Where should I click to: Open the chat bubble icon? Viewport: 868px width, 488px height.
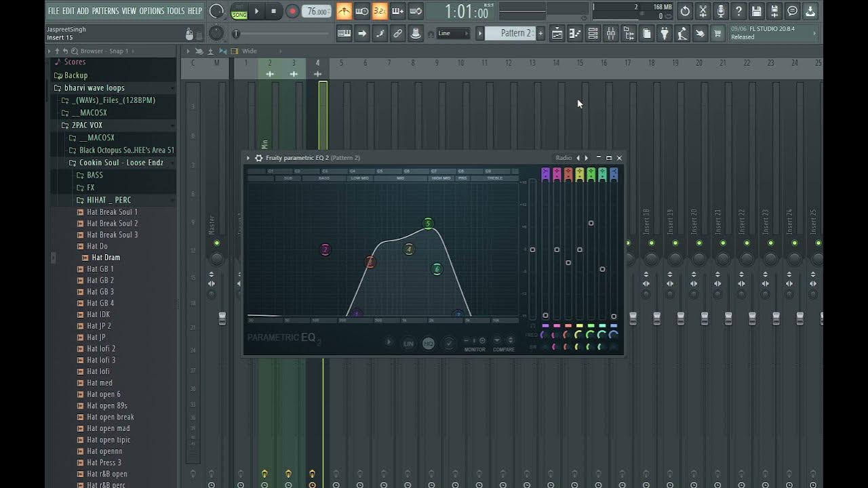792,11
